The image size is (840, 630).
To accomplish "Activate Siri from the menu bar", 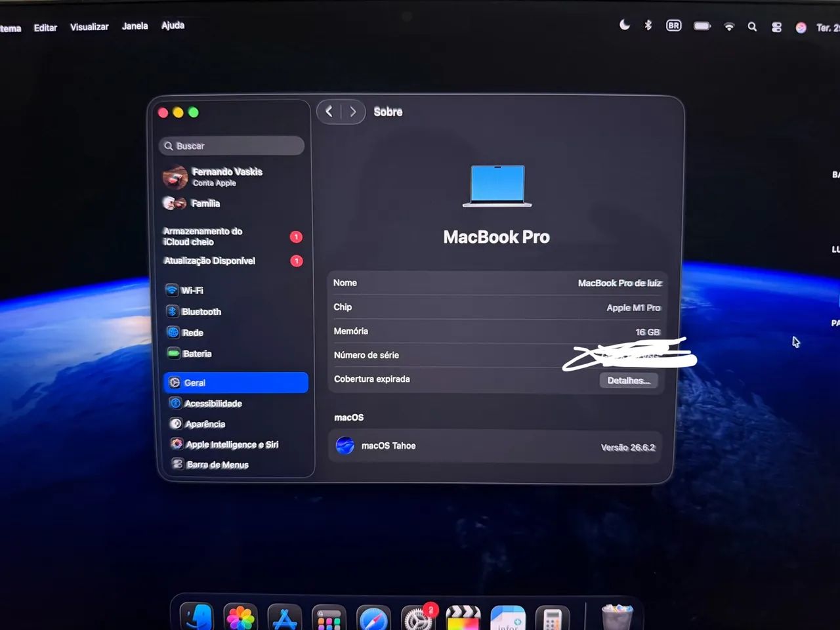I will pyautogui.click(x=801, y=28).
